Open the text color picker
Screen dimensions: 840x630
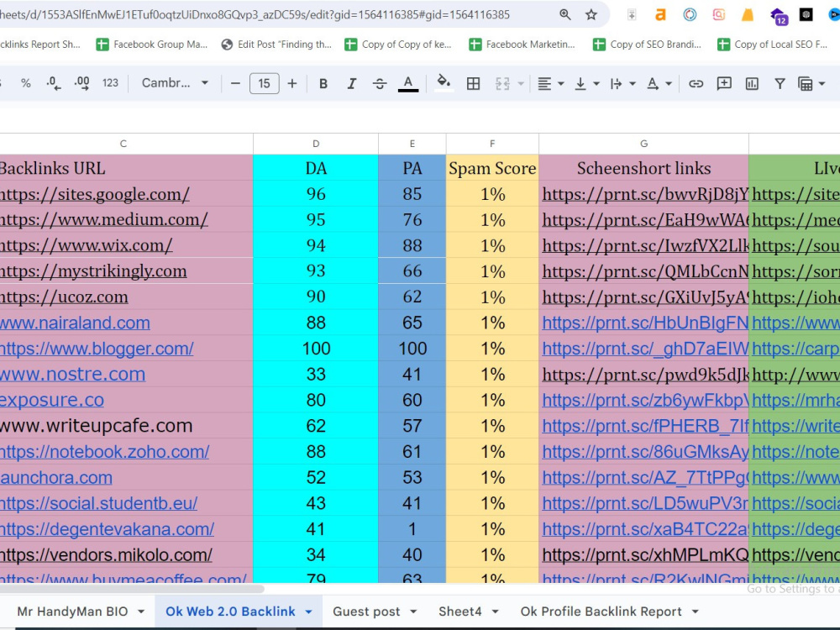(x=408, y=83)
